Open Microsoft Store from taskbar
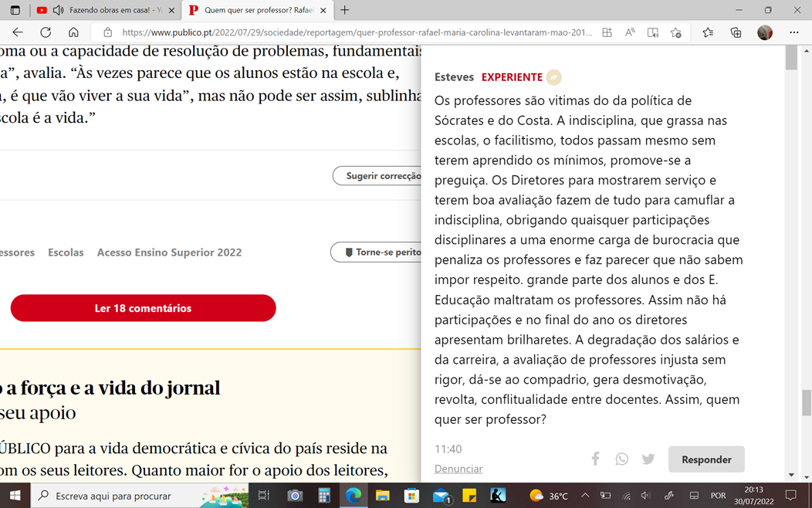This screenshot has height=508, width=812. pyautogui.click(x=411, y=496)
